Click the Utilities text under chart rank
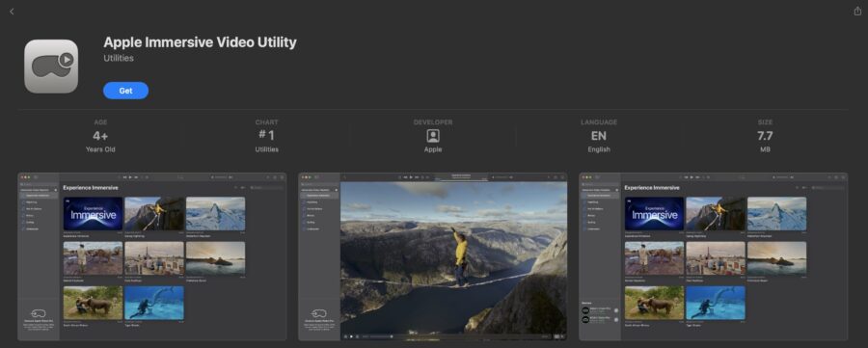Screen dimensions: 868x348 pyautogui.click(x=267, y=149)
